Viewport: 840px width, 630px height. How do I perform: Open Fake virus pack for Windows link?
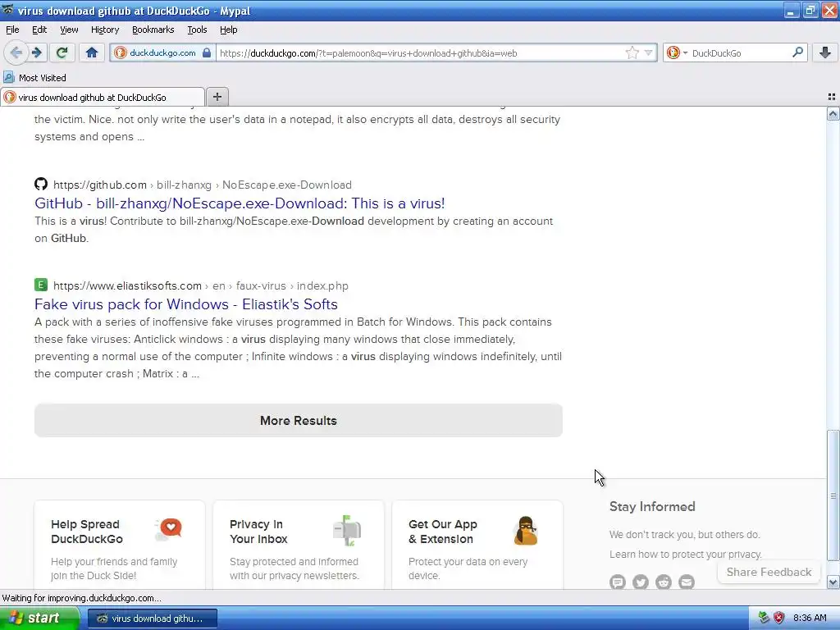tap(186, 304)
